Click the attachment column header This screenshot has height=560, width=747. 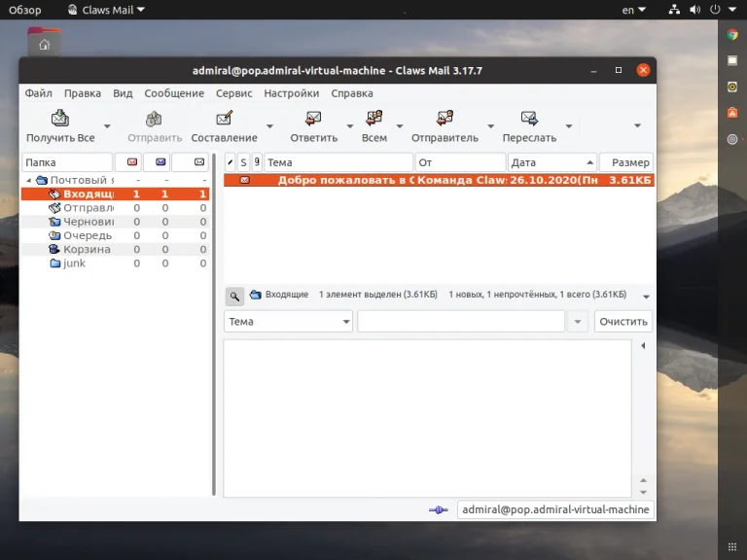pos(257,162)
